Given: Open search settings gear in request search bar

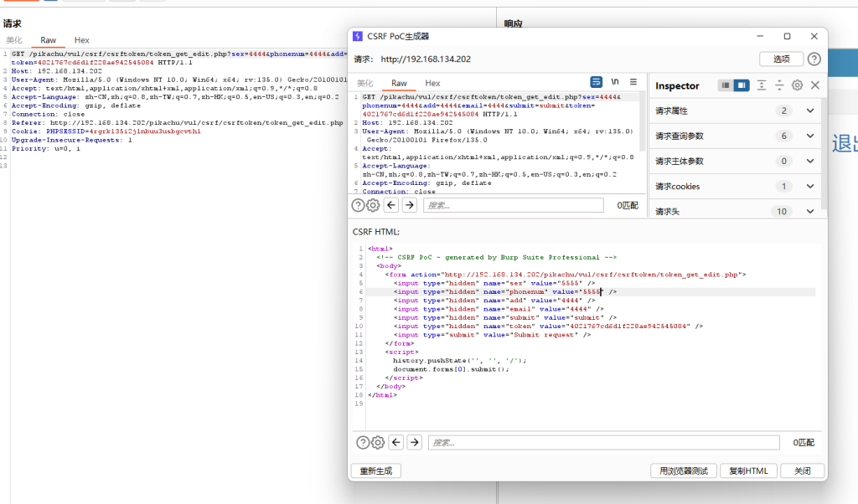Looking at the screenshot, I should [373, 206].
